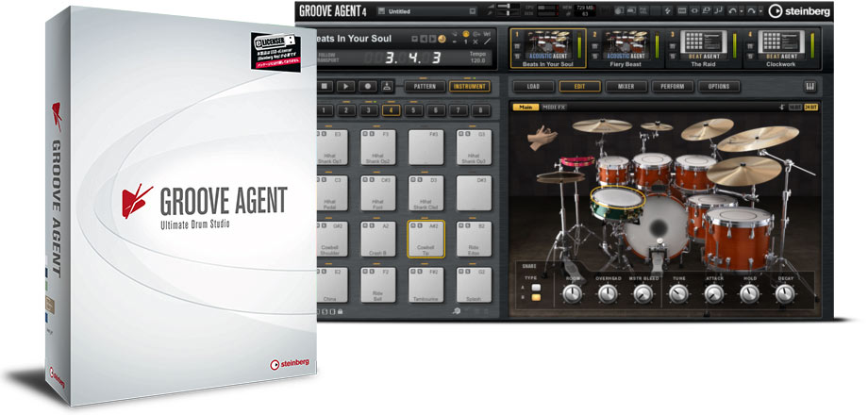
Task: Open the Undo history dropdown arrow
Action: (742, 11)
